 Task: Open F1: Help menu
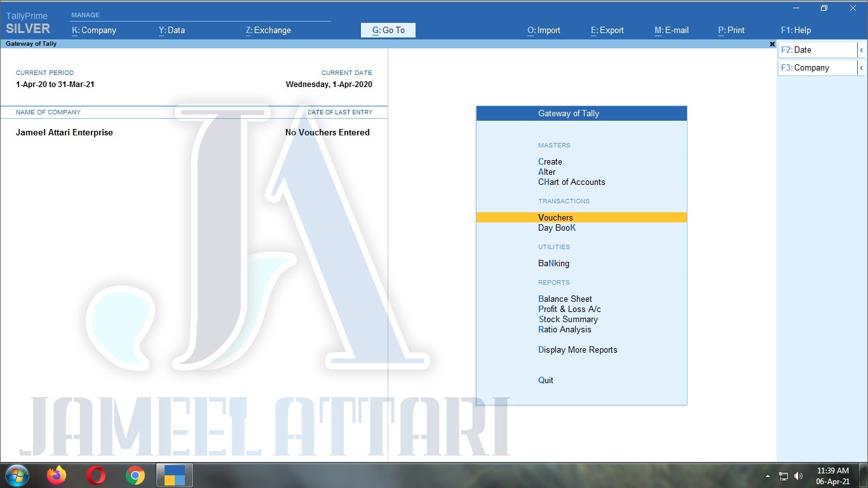(x=796, y=30)
